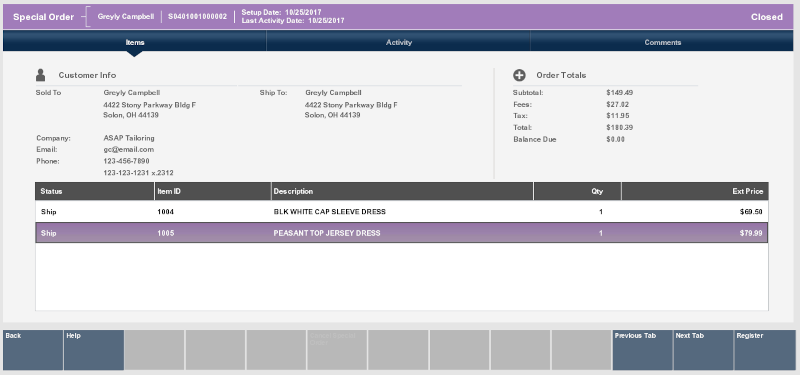
Task: Click the $69.50 price cell
Action: click(x=751, y=212)
